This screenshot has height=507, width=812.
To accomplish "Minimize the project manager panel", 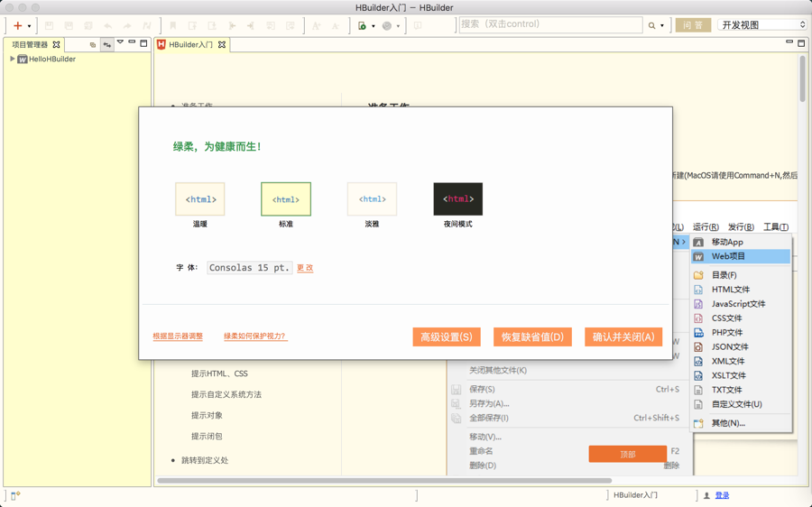I will pyautogui.click(x=132, y=41).
